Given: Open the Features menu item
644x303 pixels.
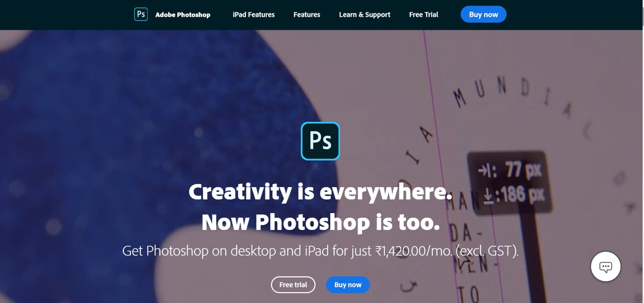Looking at the screenshot, I should (307, 15).
